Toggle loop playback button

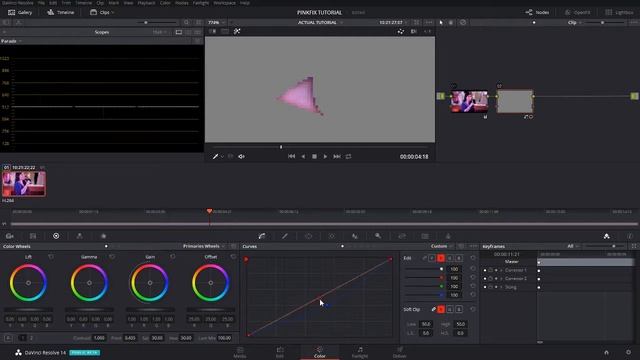[348, 156]
